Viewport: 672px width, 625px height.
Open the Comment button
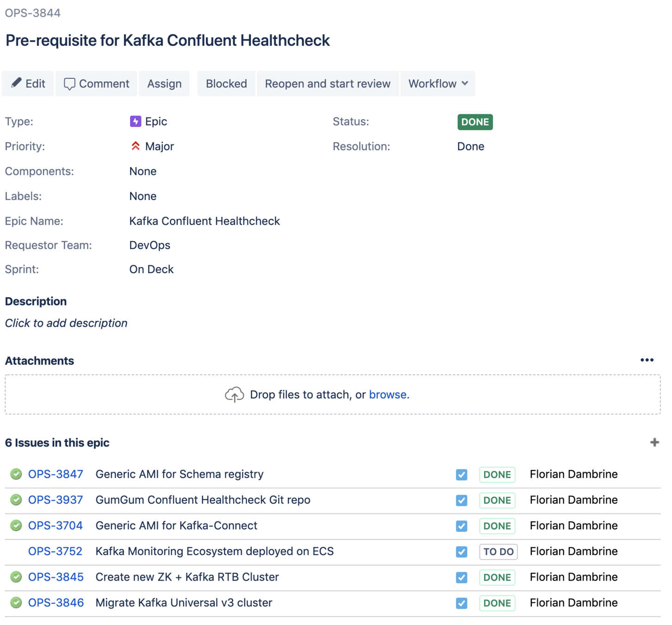96,84
